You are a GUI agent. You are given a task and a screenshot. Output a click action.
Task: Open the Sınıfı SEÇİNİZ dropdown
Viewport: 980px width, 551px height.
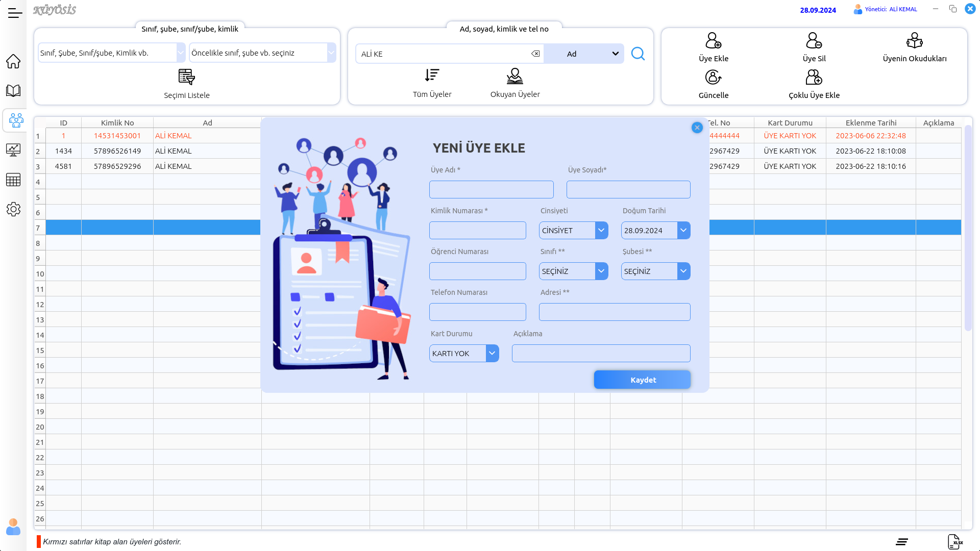pos(601,271)
